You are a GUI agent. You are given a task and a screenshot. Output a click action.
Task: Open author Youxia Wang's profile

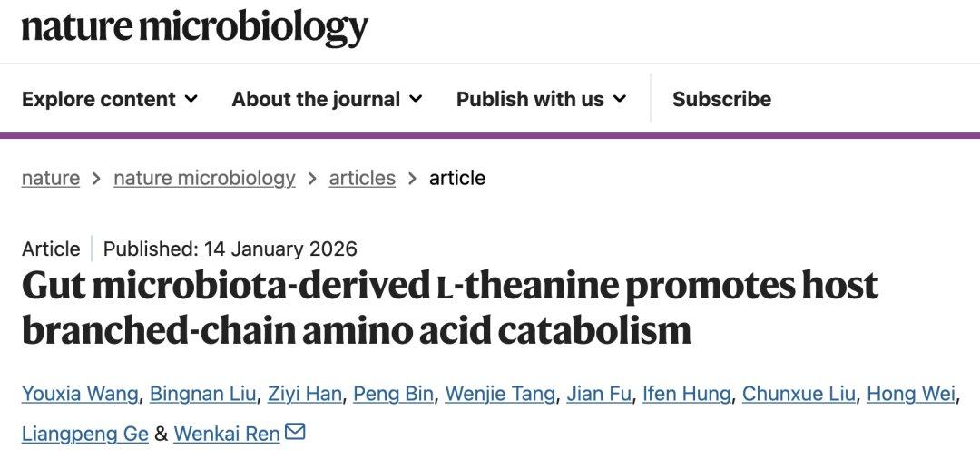80,394
